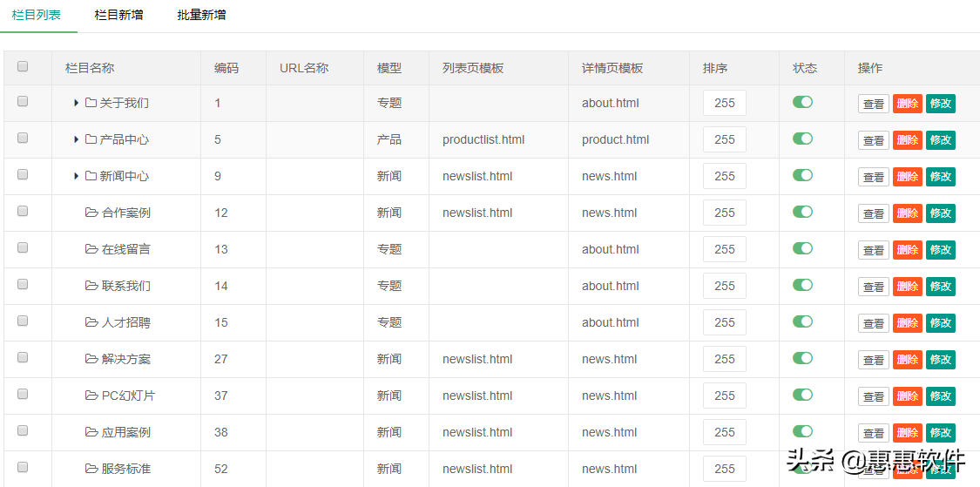Click folder icon beside 产品中心
980x487 pixels.
click(91, 139)
